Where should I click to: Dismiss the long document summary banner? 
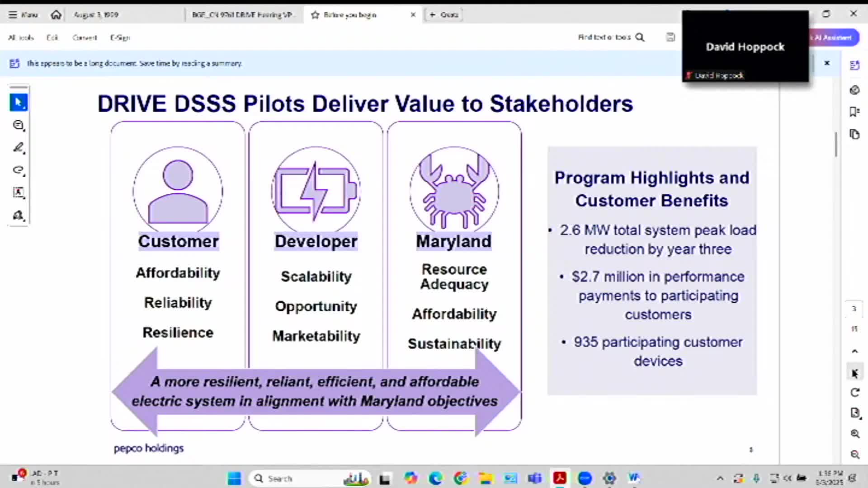826,63
